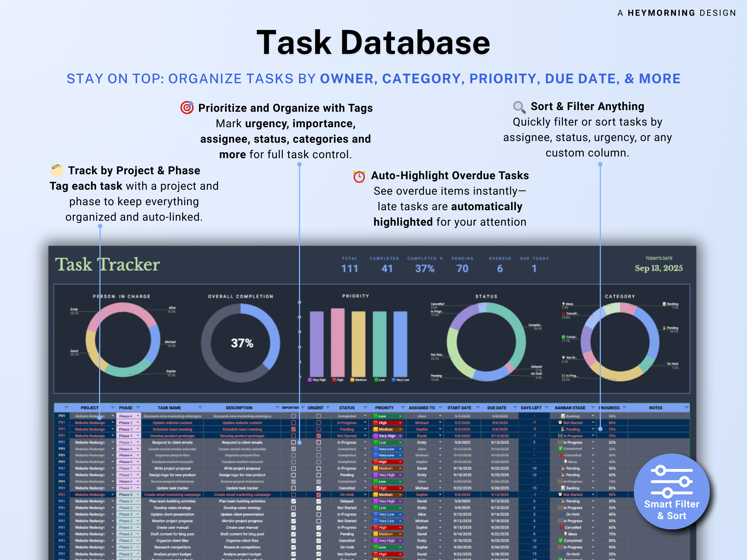Open the Status dropdown for Write project proposal
This screenshot has height=560, width=747.
[x=365, y=468]
